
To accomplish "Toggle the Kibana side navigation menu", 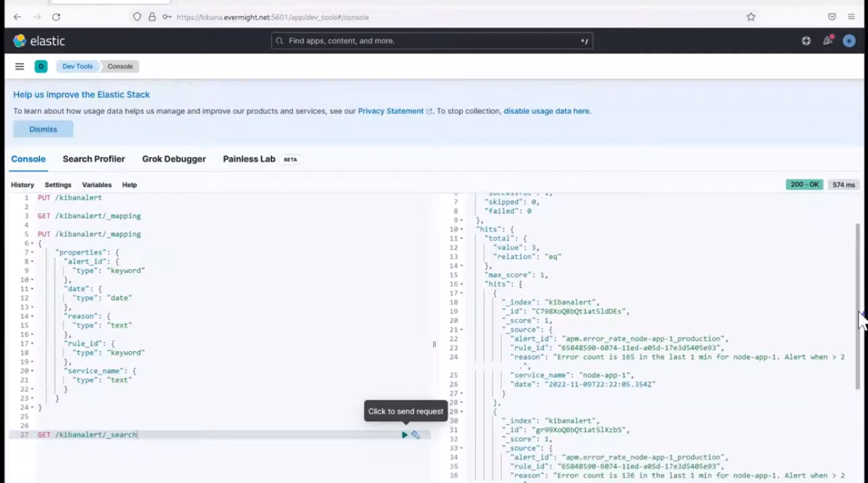I will pos(20,66).
